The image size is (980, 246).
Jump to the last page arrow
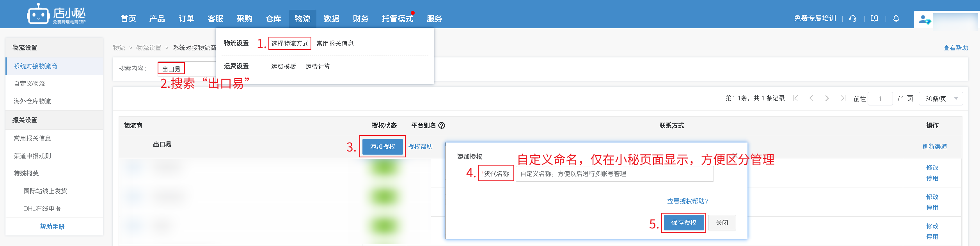point(843,98)
